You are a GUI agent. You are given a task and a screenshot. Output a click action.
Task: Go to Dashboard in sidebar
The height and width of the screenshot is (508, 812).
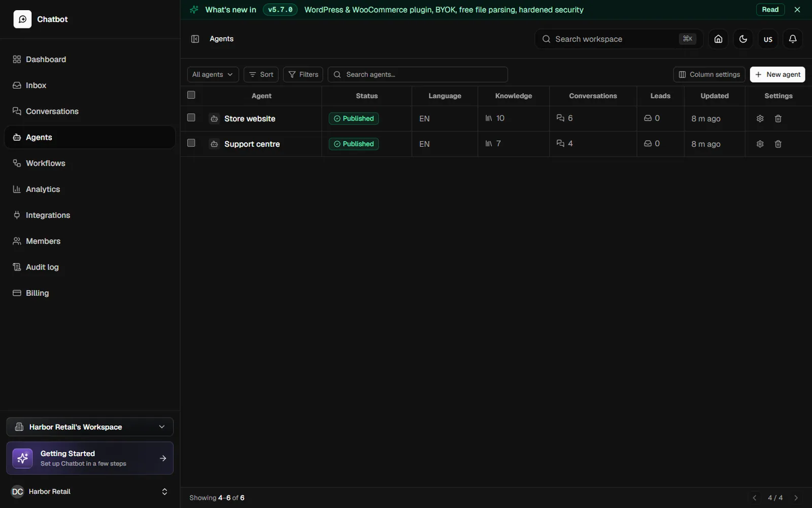point(90,59)
